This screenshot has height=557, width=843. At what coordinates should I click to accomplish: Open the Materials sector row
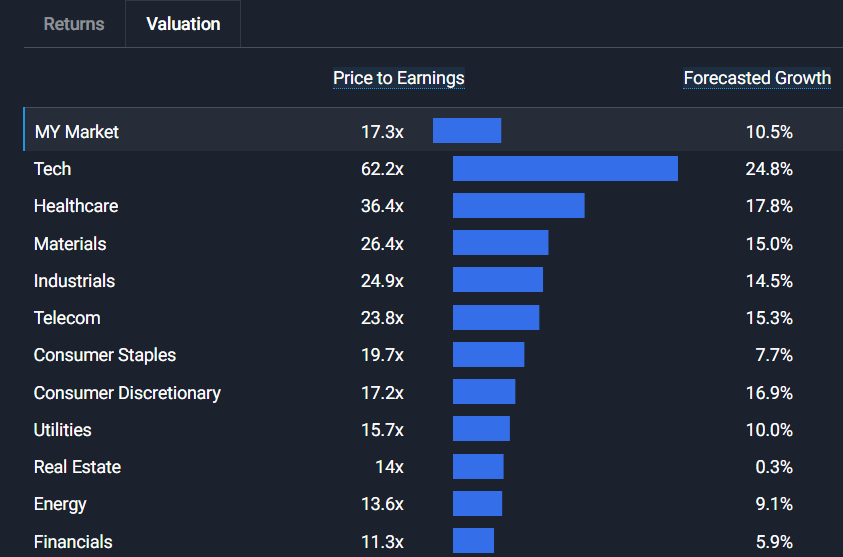(x=70, y=244)
